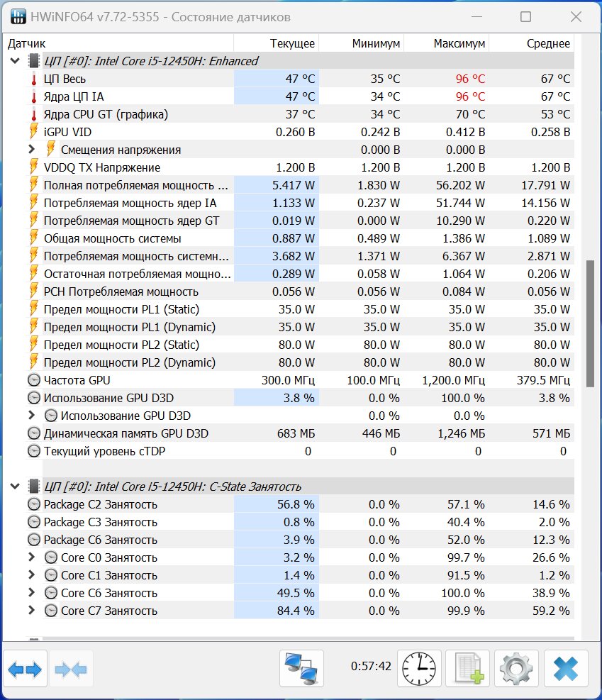Collapse the Intel Core i5-12450H Enhanced group
602x700 pixels.
(x=15, y=61)
